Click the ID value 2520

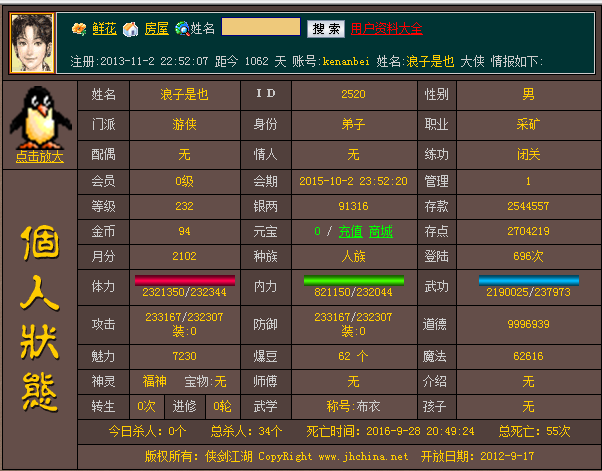click(353, 94)
